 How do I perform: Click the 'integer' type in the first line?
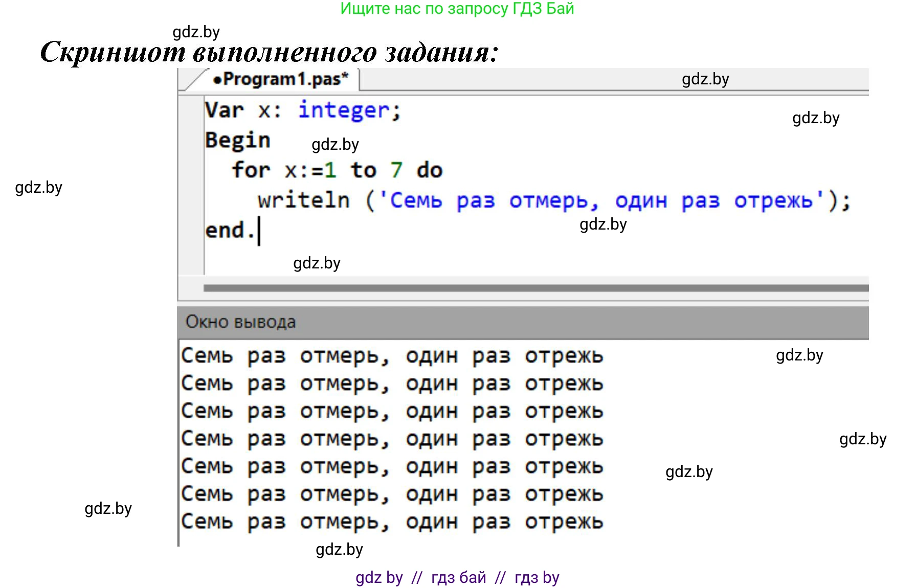(x=344, y=110)
